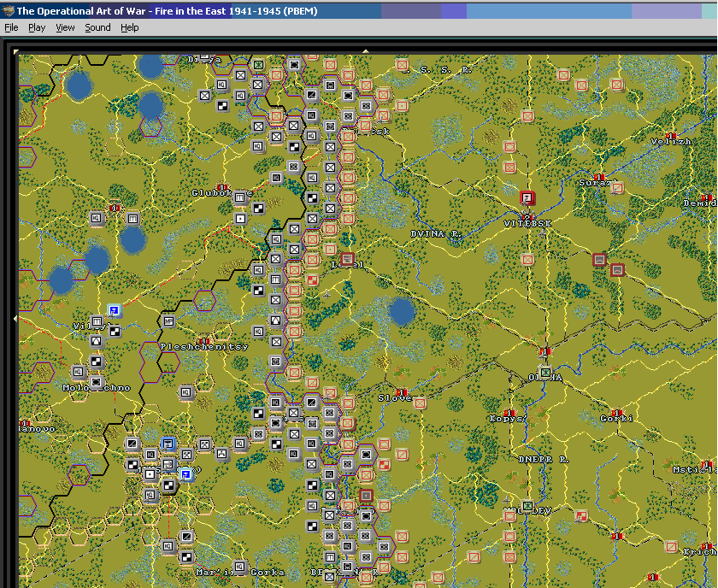Image resolution: width=718 pixels, height=588 pixels.
Task: Select the red-white armor unit east of Mogilev
Action: click(x=581, y=516)
